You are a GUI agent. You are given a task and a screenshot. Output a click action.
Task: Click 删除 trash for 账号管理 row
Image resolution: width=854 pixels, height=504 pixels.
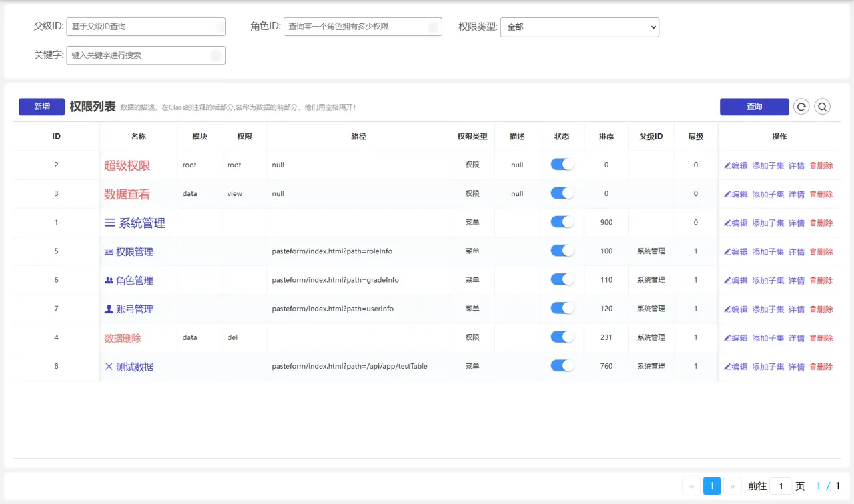point(821,309)
